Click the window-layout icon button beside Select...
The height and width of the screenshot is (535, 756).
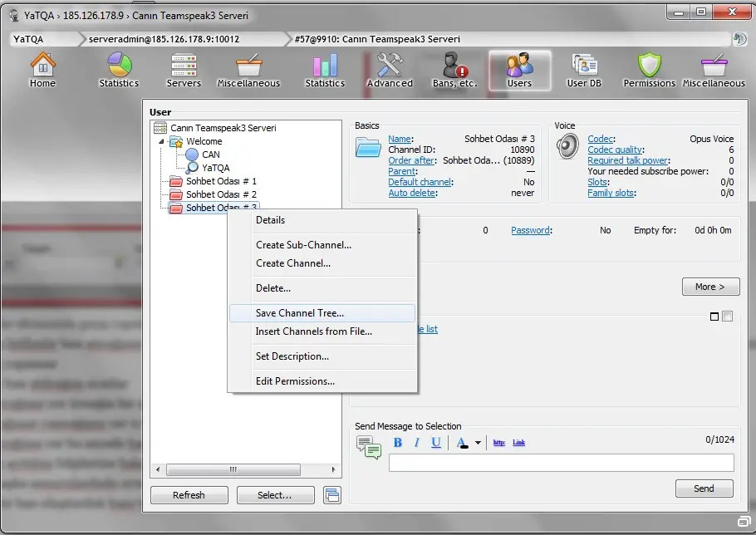click(x=332, y=495)
